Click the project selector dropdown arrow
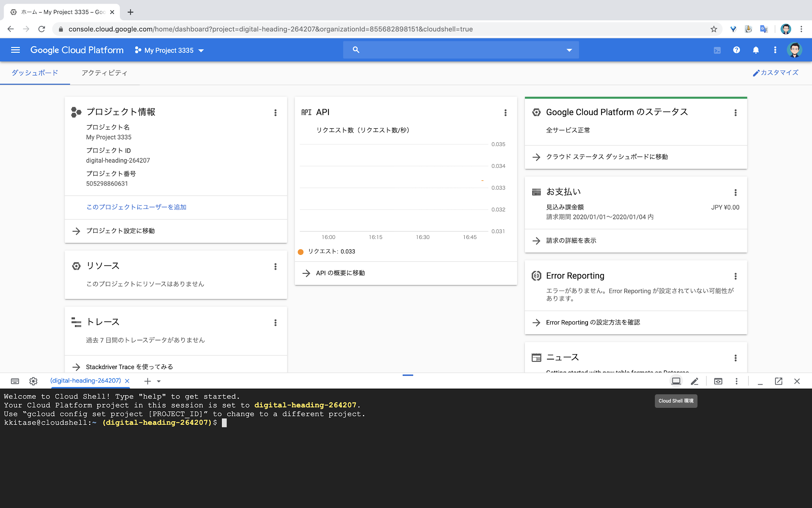The image size is (812, 508). point(202,50)
